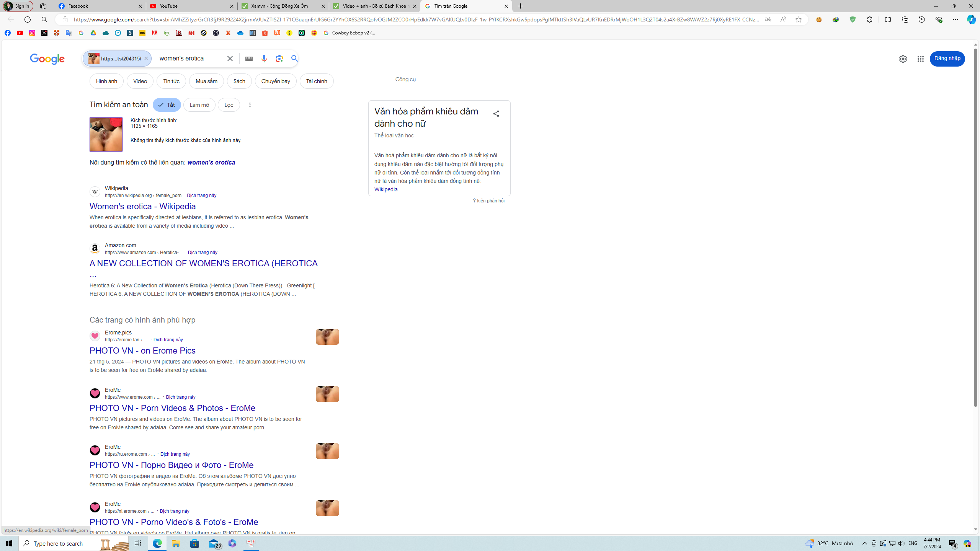
Task: Open quick settings gear icon
Action: (903, 59)
